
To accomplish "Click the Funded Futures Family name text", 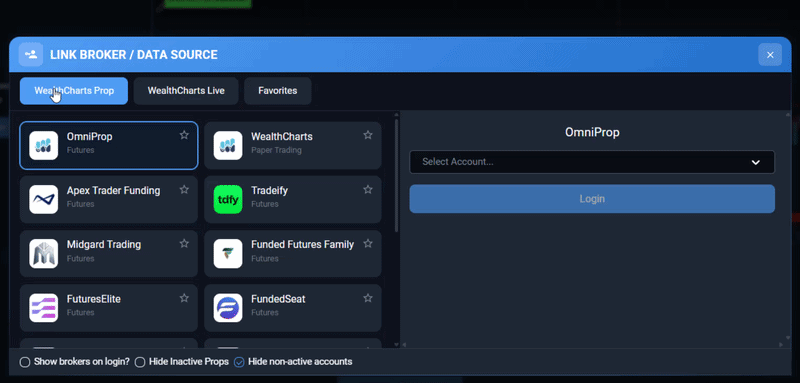I will tap(302, 245).
